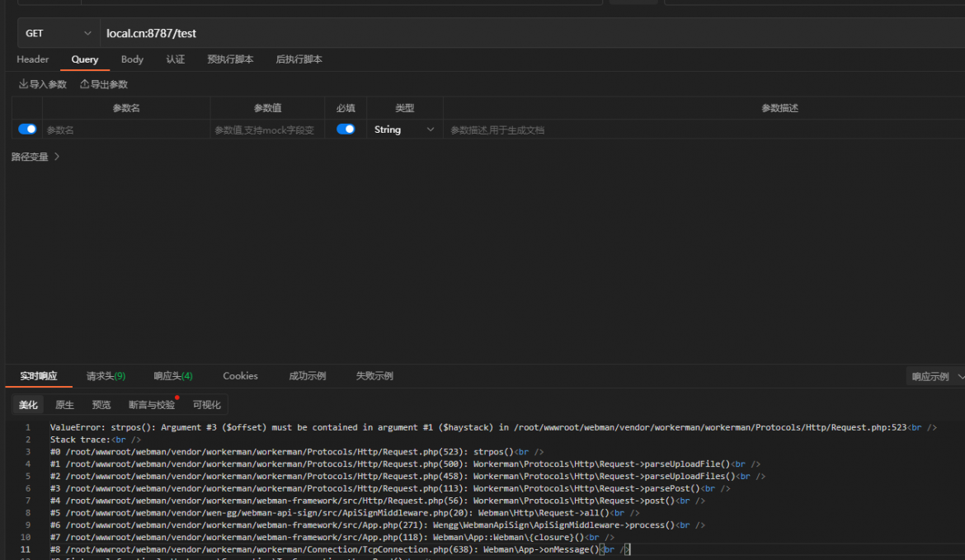
Task: Select the 原生 raw response view
Action: 64,405
